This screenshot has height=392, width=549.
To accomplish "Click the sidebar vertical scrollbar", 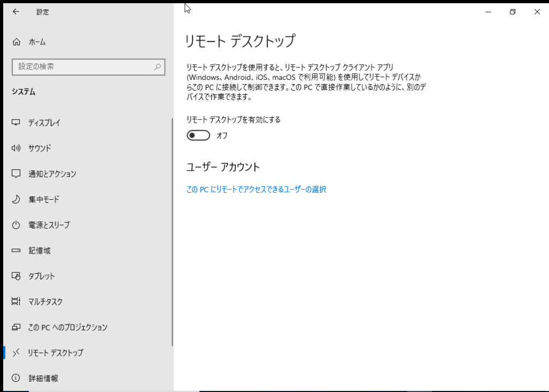I will pyautogui.click(x=172, y=230).
